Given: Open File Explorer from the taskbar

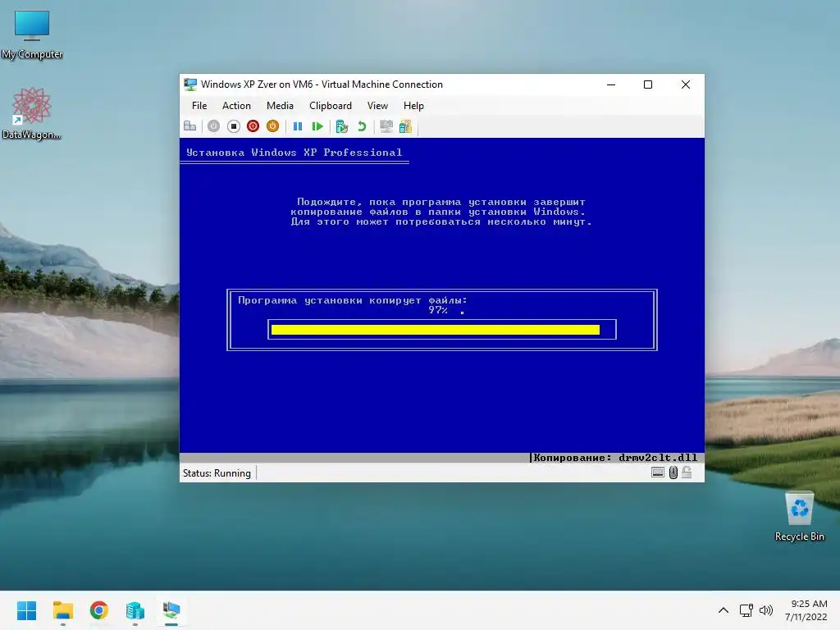Looking at the screenshot, I should pos(62,610).
